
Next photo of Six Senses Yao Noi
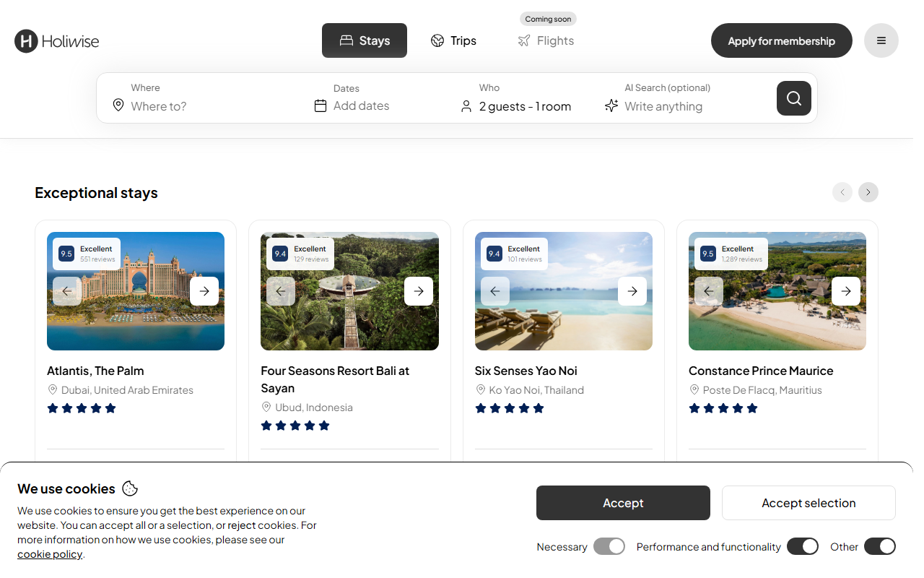[632, 291]
